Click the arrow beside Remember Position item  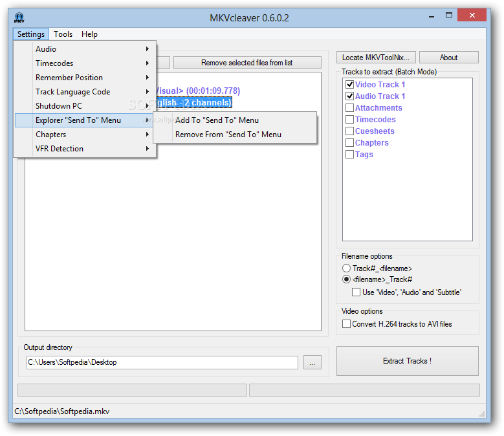click(x=148, y=78)
